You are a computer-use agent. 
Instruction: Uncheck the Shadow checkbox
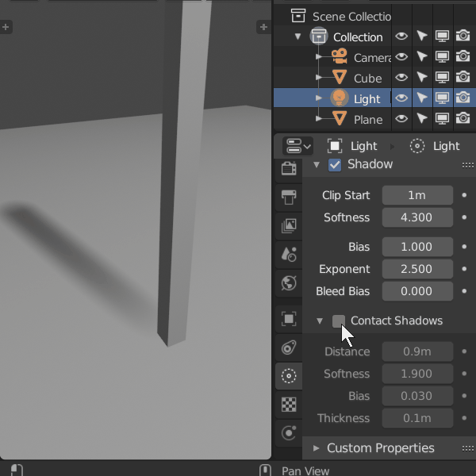[x=335, y=165]
